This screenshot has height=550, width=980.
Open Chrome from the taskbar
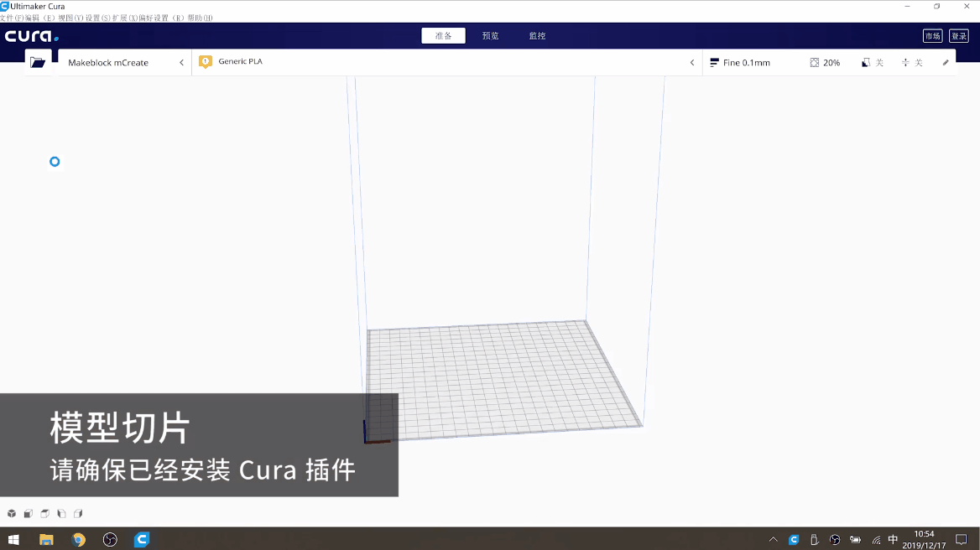78,539
